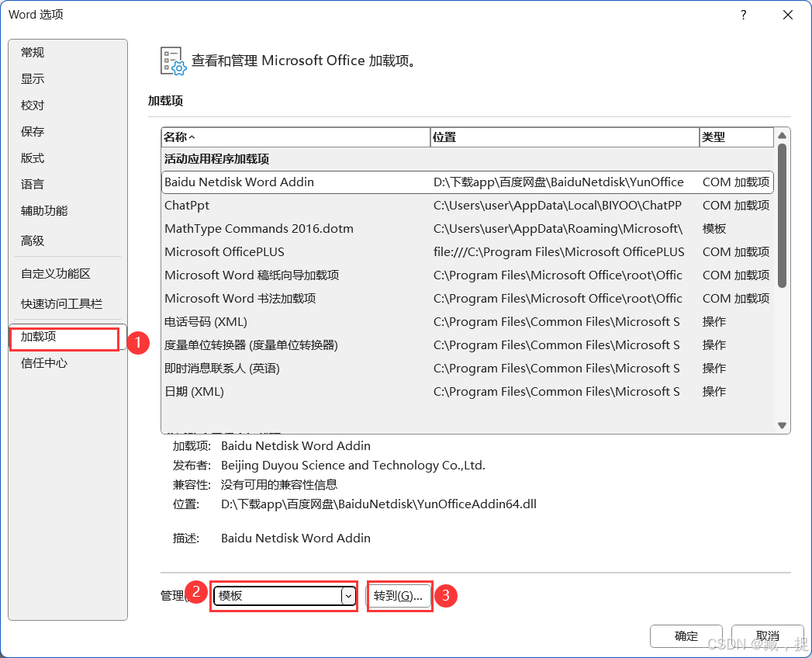Image resolution: width=812 pixels, height=658 pixels.
Task: Open the 语言 category
Action: coord(67,185)
